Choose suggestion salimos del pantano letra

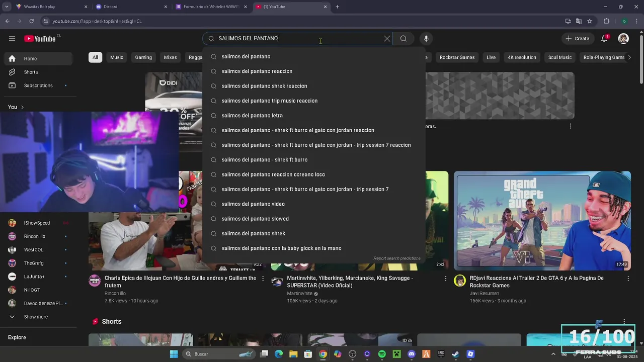[314, 116]
